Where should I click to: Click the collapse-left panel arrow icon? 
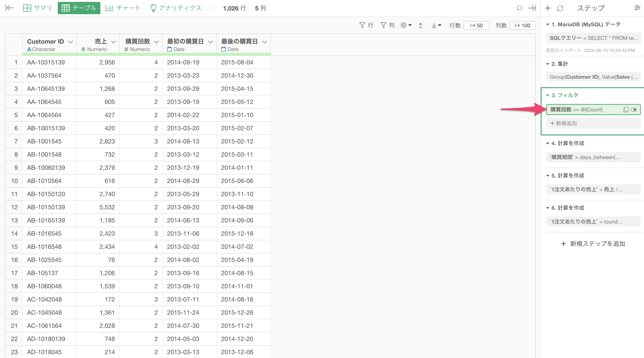(9, 8)
